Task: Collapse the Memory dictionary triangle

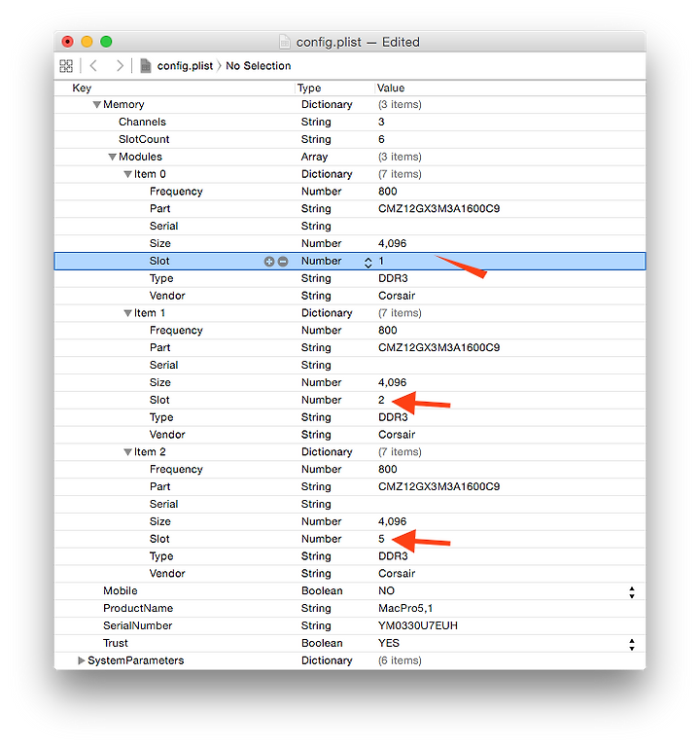Action: click(x=96, y=104)
